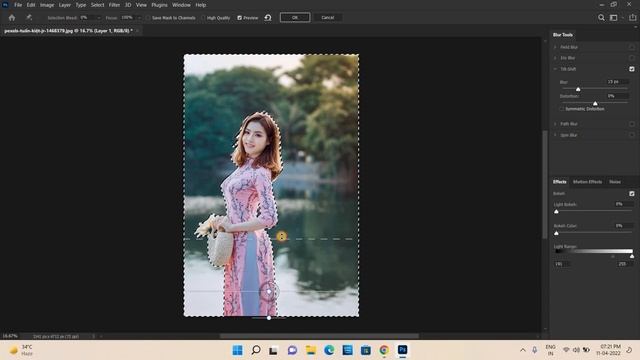Click the Distortion slider handle
This screenshot has width=640, height=360.
click(595, 103)
